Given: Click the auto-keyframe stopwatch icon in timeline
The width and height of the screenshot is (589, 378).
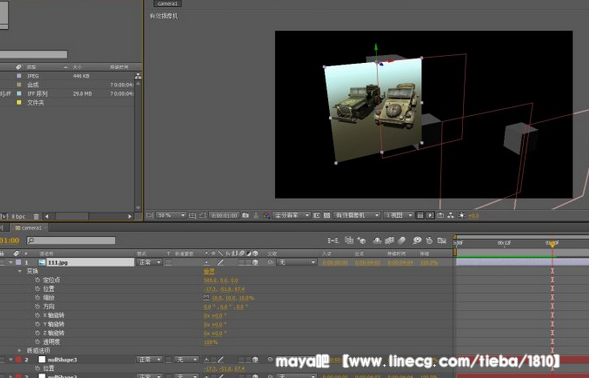Looking at the screenshot, I should coord(429,240).
